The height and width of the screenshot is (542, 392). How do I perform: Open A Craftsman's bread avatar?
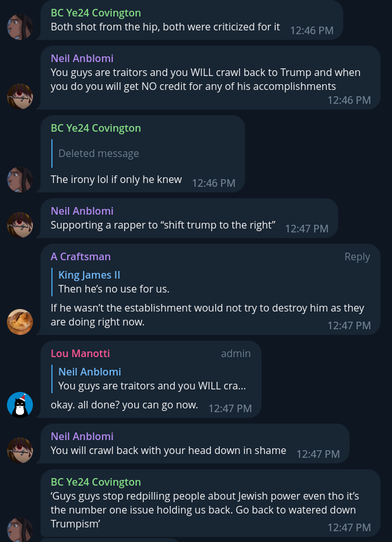tap(20, 322)
